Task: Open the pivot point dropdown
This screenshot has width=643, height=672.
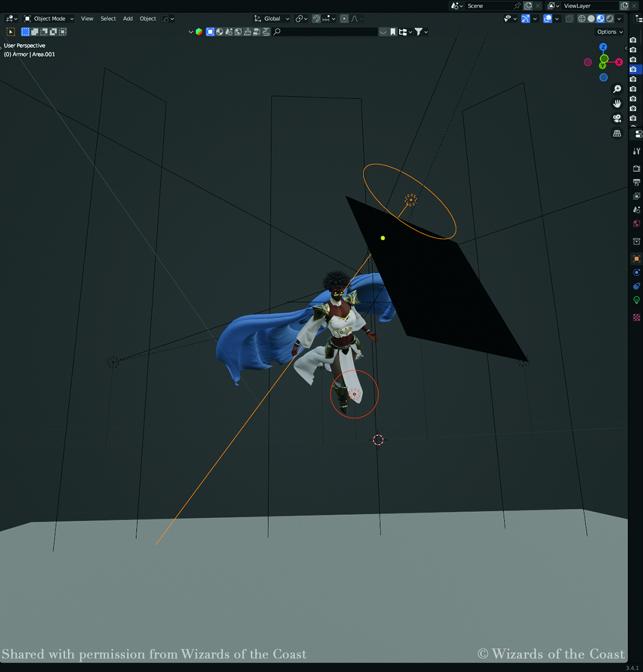Action: coord(301,19)
